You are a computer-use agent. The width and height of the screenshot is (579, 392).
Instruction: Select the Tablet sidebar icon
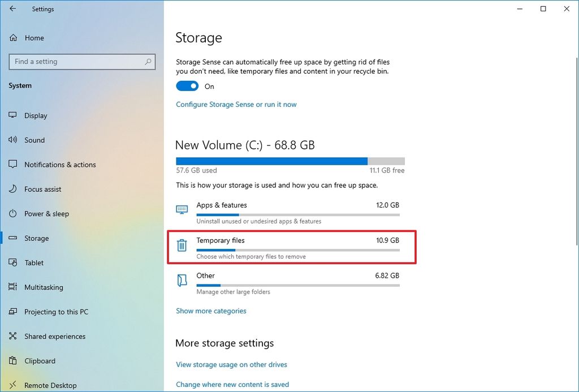pyautogui.click(x=12, y=262)
